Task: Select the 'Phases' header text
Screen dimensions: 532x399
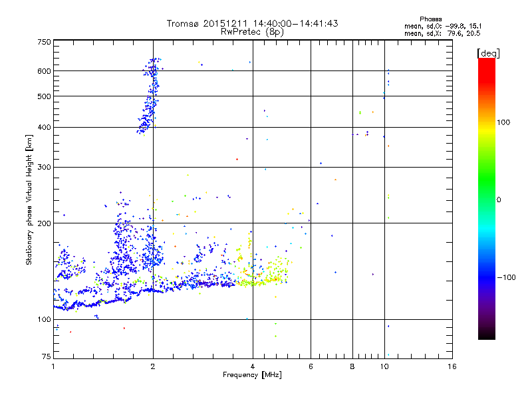Action: coord(430,19)
